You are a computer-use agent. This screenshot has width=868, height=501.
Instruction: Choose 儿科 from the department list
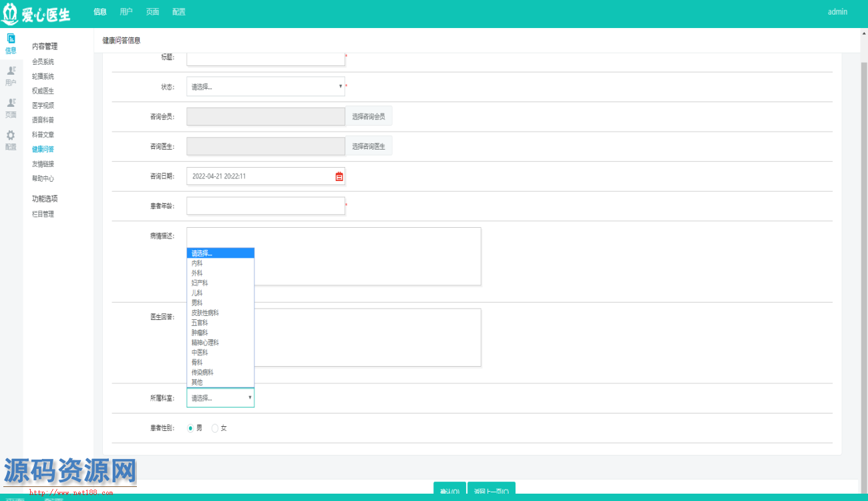click(220, 293)
